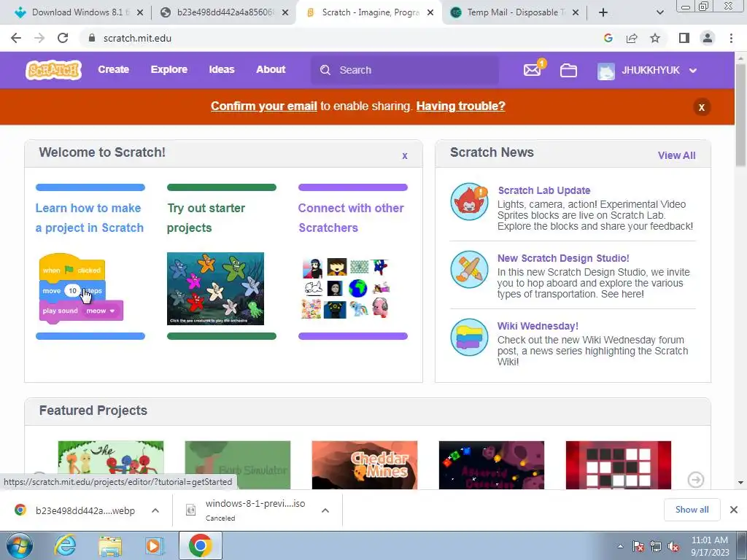Image resolution: width=747 pixels, height=560 pixels.
Task: Expand options for webp download
Action: 155,510
